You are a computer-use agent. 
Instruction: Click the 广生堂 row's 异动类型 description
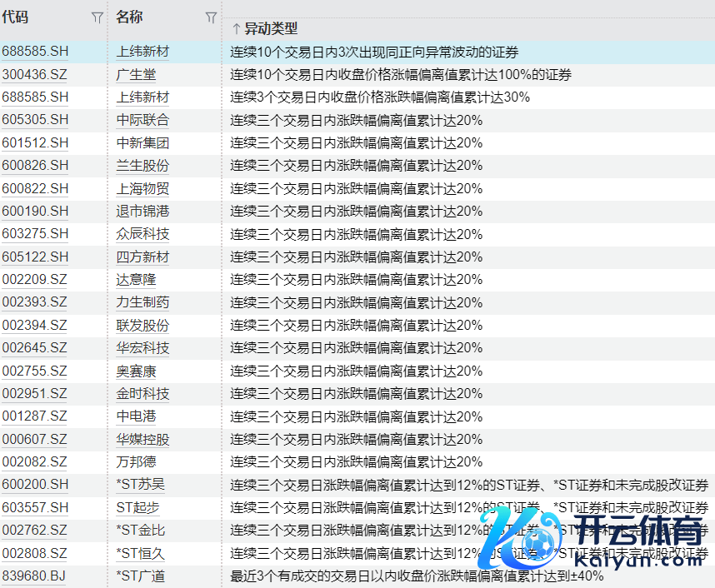coord(401,75)
